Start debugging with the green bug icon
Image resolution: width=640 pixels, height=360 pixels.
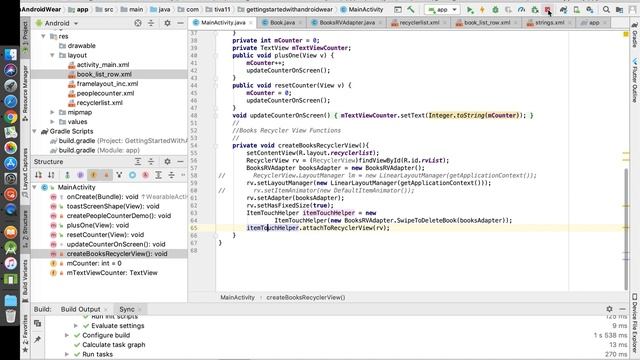[495, 9]
